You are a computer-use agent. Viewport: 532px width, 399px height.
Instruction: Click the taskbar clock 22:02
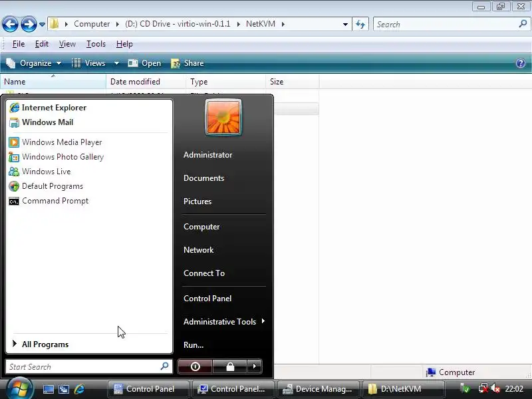[x=513, y=389]
